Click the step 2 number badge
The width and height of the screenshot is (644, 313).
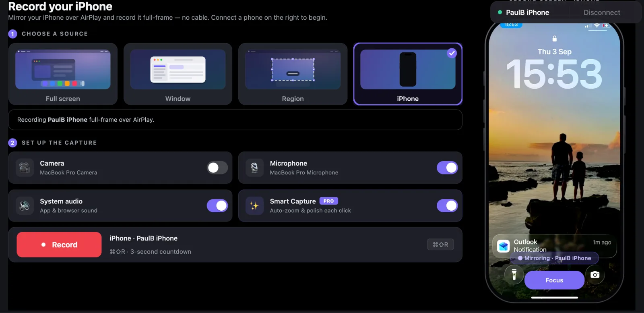tap(12, 143)
